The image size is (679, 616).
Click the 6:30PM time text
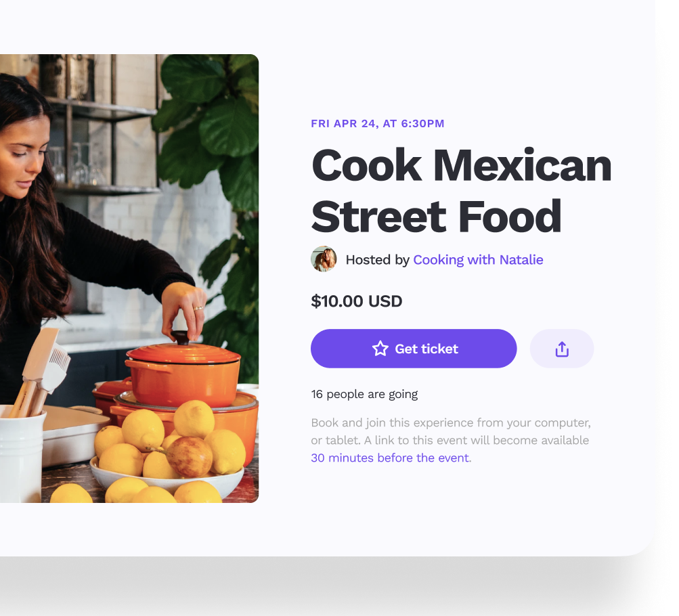pos(422,124)
